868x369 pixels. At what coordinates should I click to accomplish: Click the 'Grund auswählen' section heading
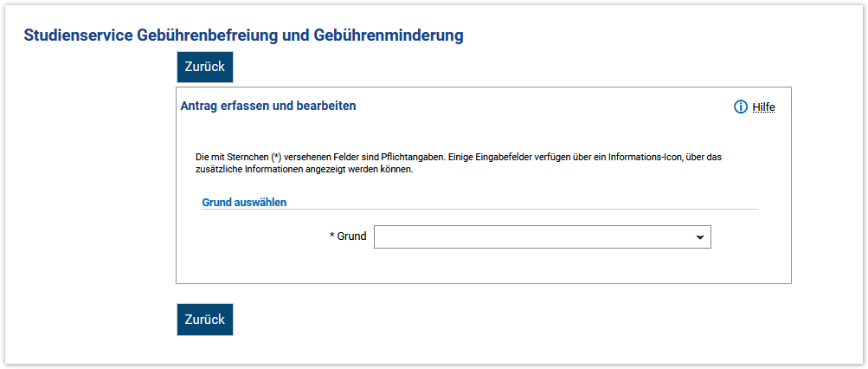coord(244,202)
